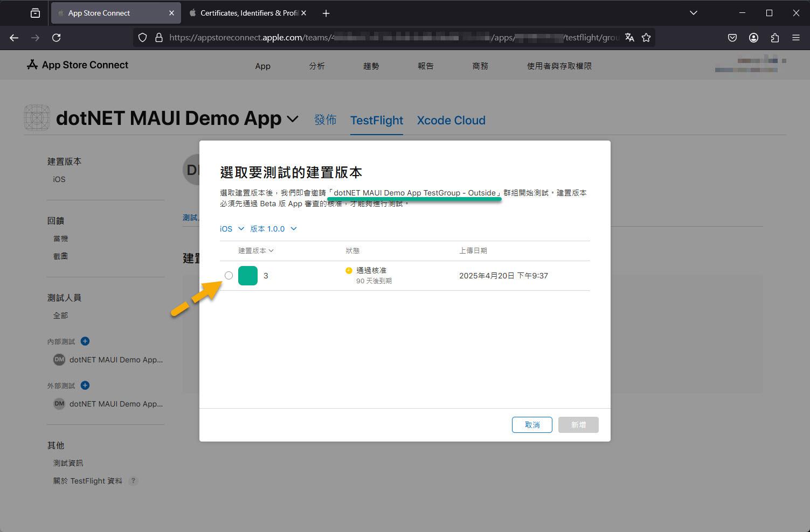Close the Certificates, Identifiers & Profiles tab
This screenshot has height=532, width=810.
coord(303,13)
